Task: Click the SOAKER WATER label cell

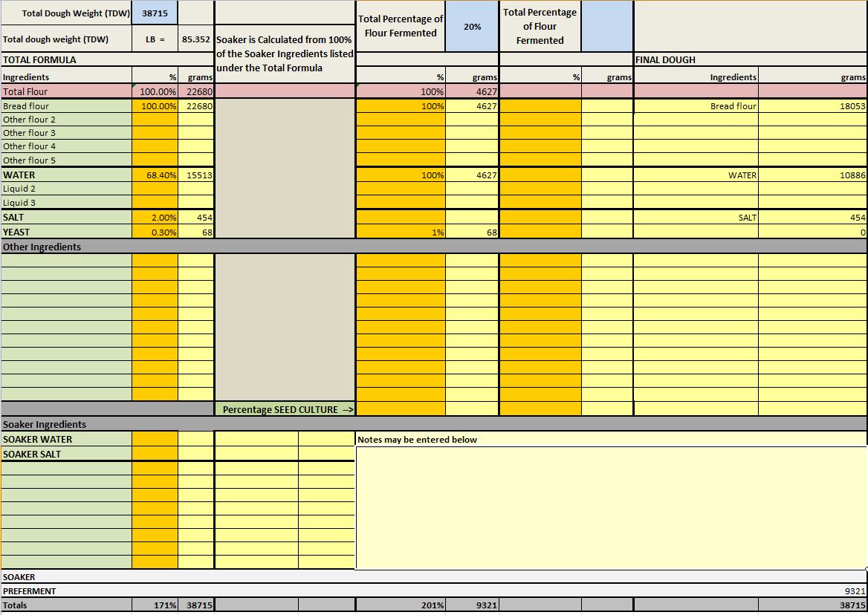Action: (66, 439)
